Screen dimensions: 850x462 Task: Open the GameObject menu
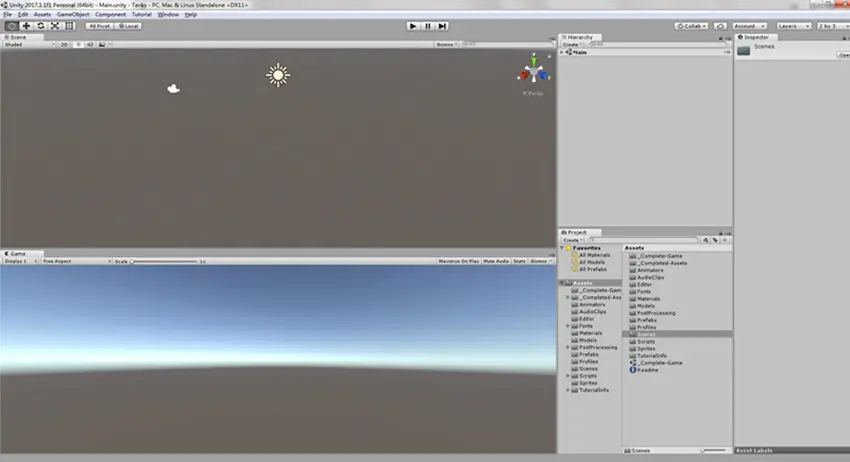click(73, 14)
